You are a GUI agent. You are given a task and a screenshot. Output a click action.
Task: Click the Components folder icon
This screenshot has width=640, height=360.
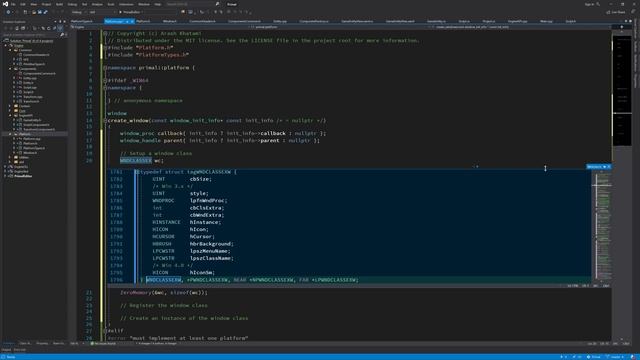16,69
